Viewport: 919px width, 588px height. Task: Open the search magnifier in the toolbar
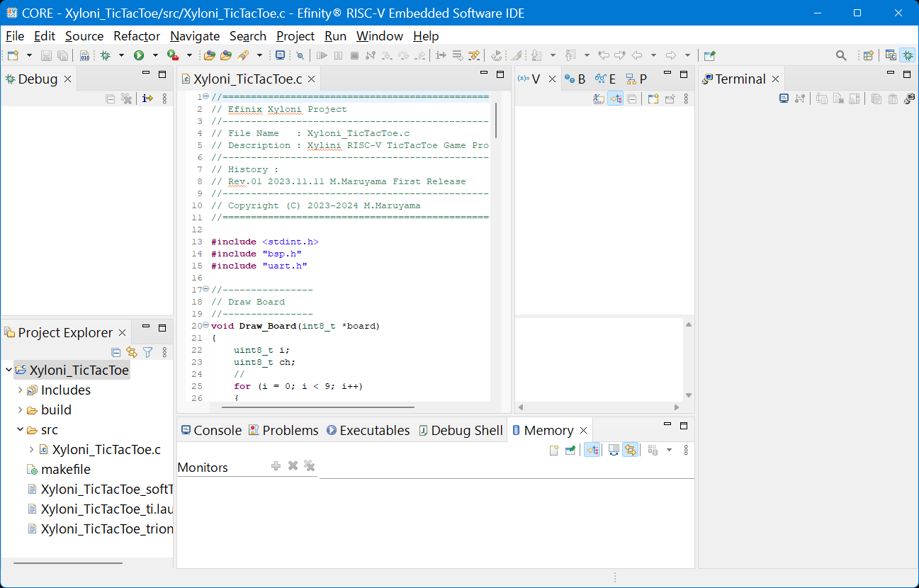[x=841, y=55]
